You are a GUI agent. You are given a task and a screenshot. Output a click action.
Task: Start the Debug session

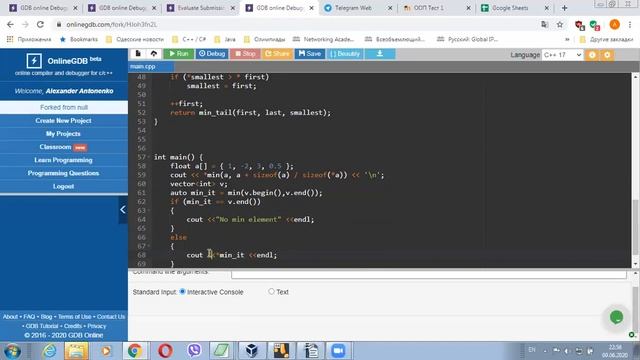(212, 54)
